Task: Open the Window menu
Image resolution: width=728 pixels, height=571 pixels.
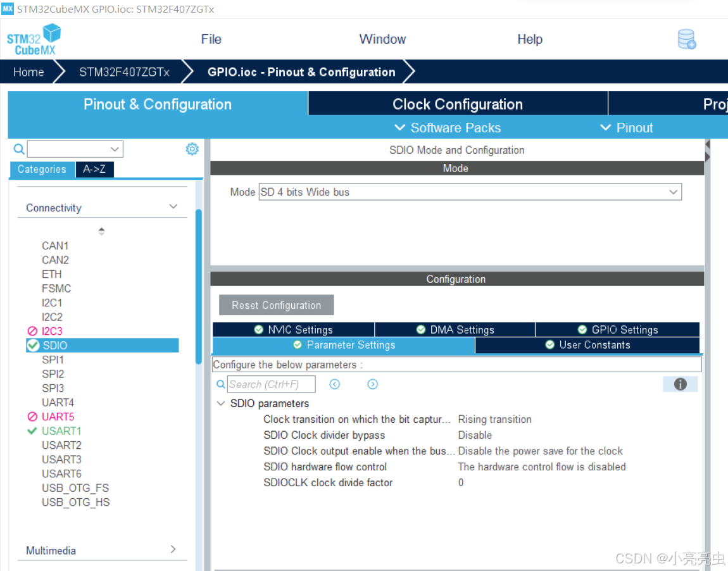Action: pyautogui.click(x=382, y=39)
